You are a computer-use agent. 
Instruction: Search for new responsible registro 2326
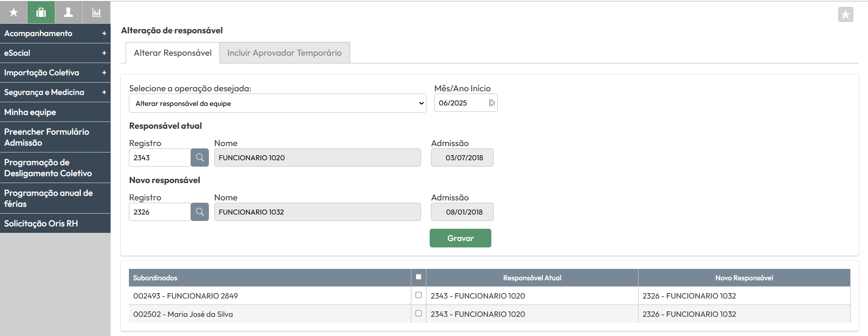(x=200, y=212)
